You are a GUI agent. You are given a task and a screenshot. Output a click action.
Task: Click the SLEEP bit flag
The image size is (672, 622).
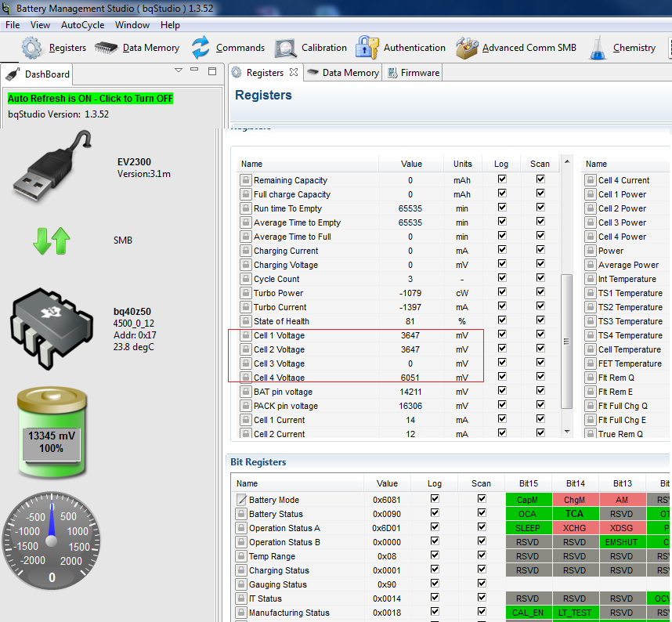(x=528, y=528)
